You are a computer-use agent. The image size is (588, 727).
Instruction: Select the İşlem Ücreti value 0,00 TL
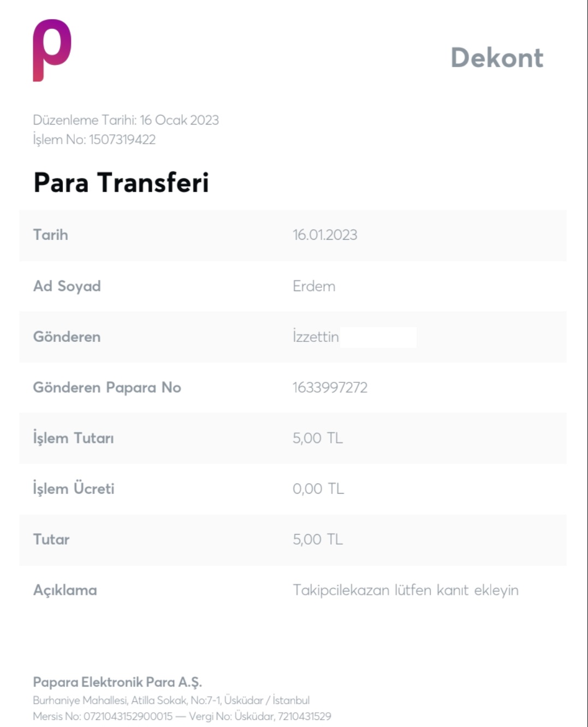click(318, 489)
